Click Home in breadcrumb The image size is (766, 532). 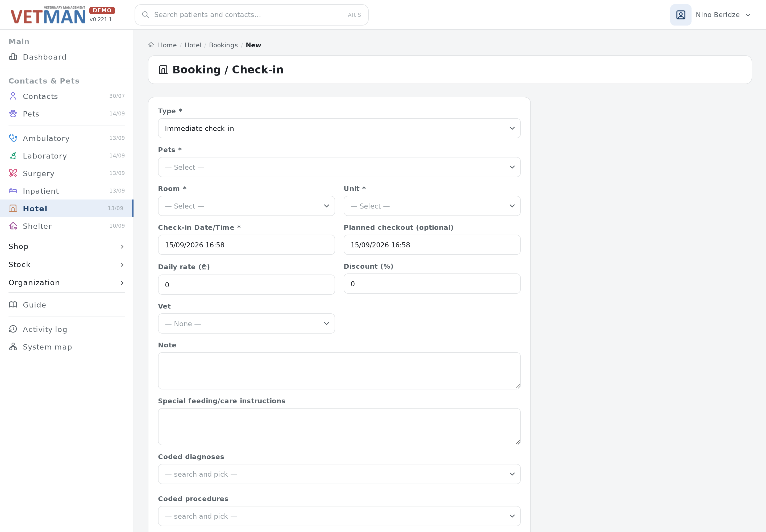167,45
